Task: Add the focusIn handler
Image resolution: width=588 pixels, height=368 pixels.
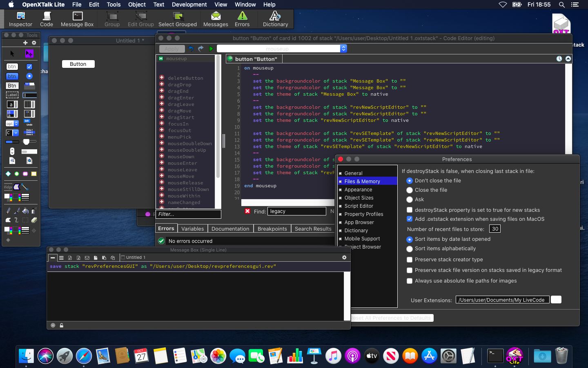Action: [x=162, y=123]
